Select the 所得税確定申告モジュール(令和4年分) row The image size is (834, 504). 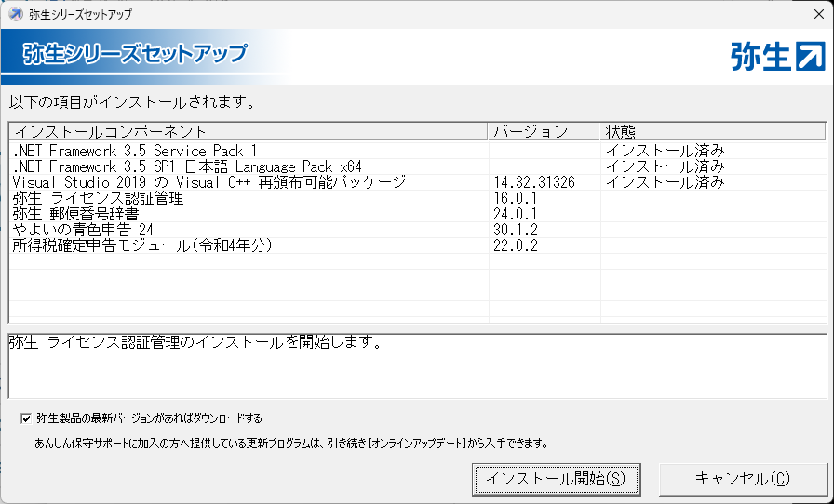point(418,245)
